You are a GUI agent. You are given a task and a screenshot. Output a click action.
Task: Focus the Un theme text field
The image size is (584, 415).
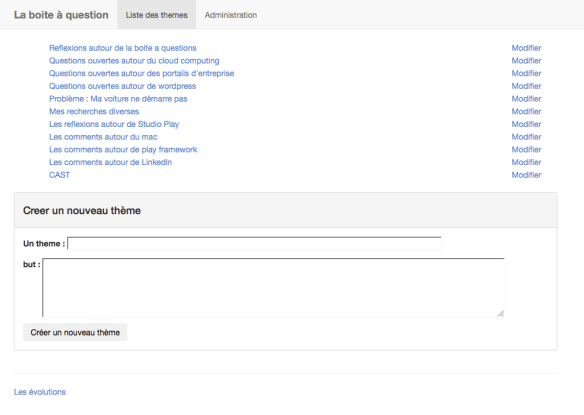[254, 243]
